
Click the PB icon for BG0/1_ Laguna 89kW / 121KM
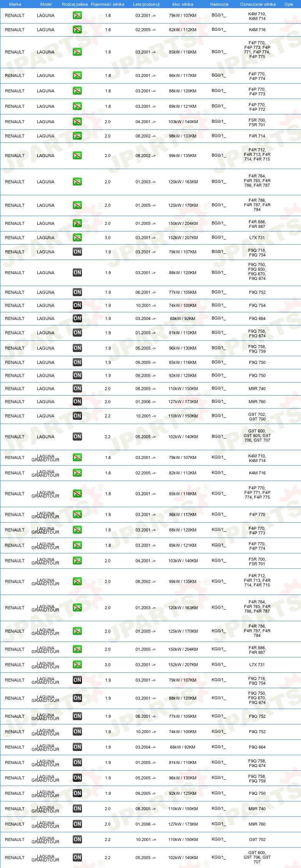tap(77, 106)
